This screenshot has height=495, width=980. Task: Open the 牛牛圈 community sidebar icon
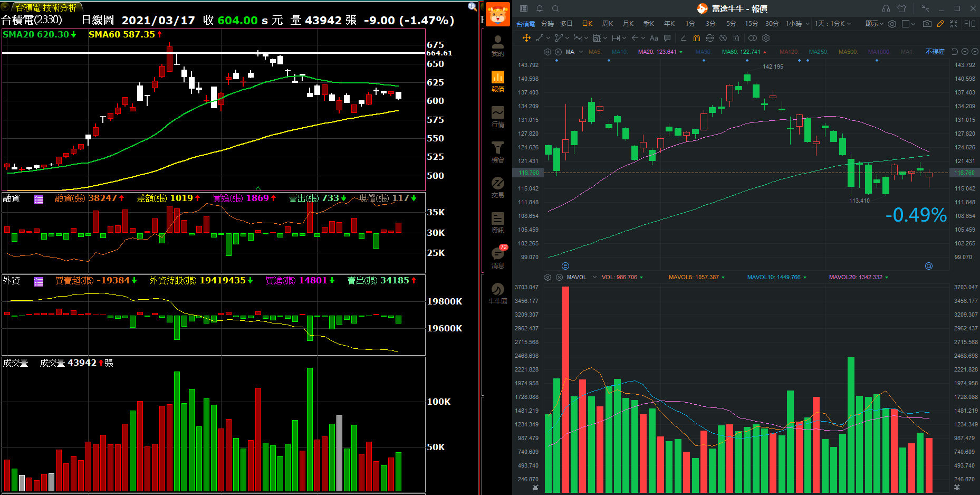click(x=497, y=293)
